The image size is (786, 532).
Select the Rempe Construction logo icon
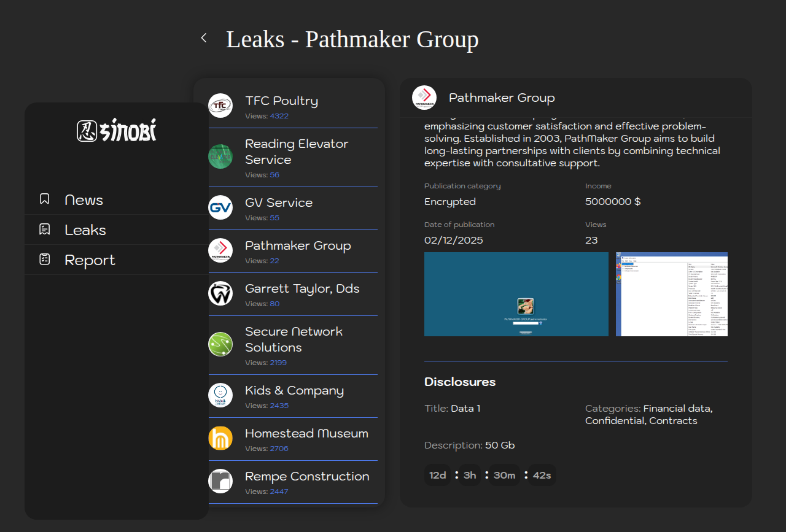pyautogui.click(x=220, y=481)
